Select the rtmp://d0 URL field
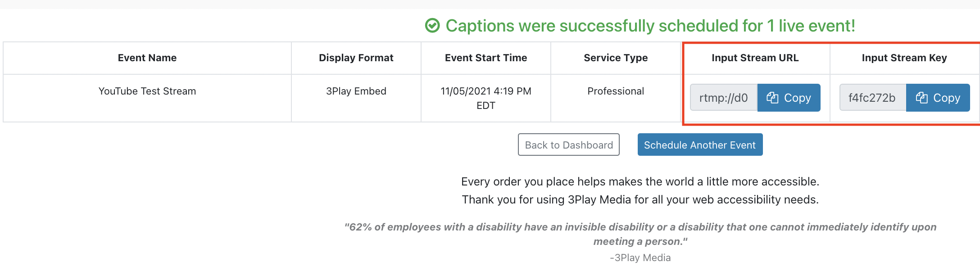 pyautogui.click(x=724, y=98)
